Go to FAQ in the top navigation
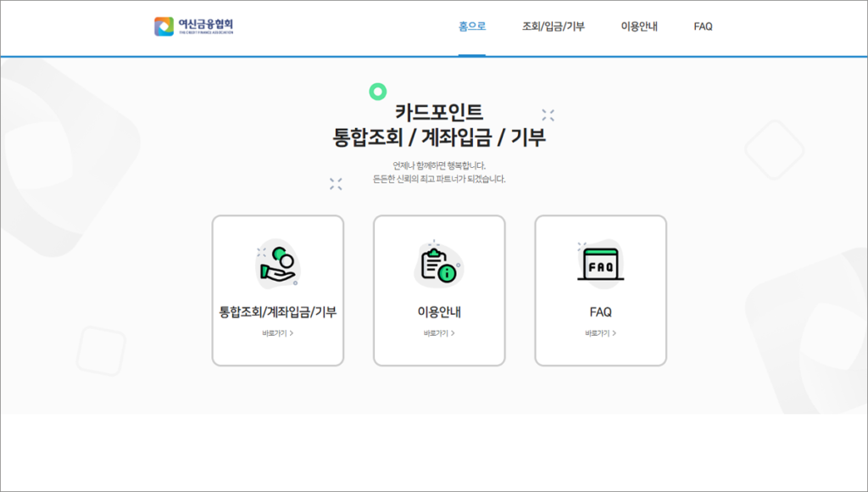868x492 pixels. tap(703, 26)
